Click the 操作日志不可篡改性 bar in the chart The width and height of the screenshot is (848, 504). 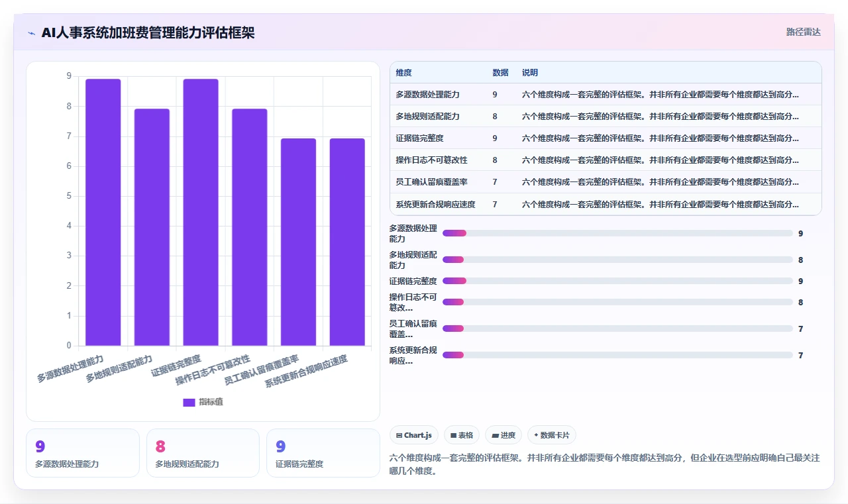click(x=250, y=227)
